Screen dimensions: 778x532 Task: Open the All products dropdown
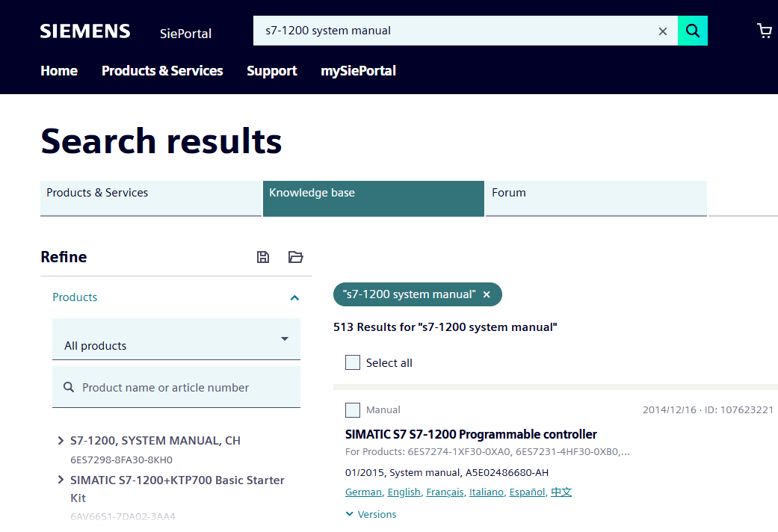(176, 339)
